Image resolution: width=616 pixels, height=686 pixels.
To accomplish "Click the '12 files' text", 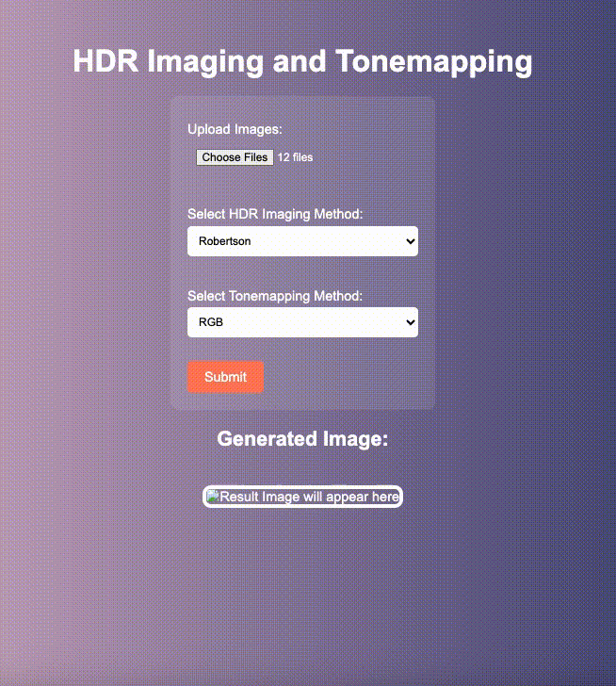I will click(x=296, y=157).
